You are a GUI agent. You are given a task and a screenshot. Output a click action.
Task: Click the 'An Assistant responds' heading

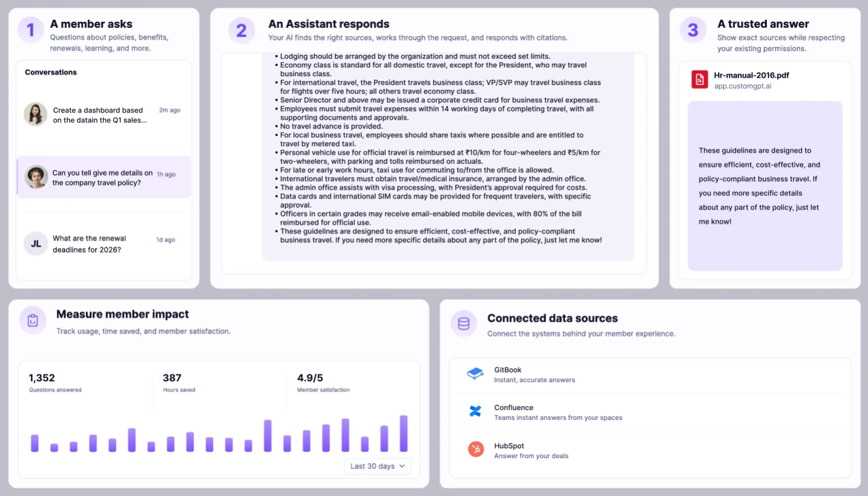tap(329, 24)
